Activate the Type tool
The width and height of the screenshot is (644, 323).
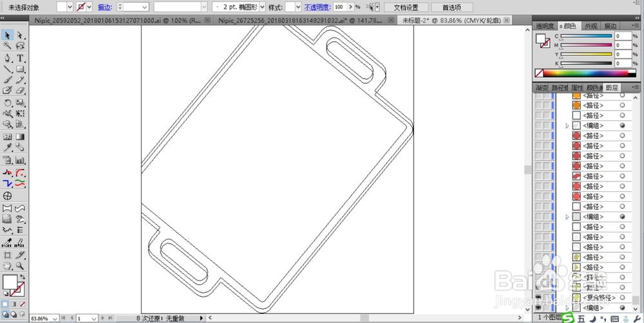tap(20, 58)
